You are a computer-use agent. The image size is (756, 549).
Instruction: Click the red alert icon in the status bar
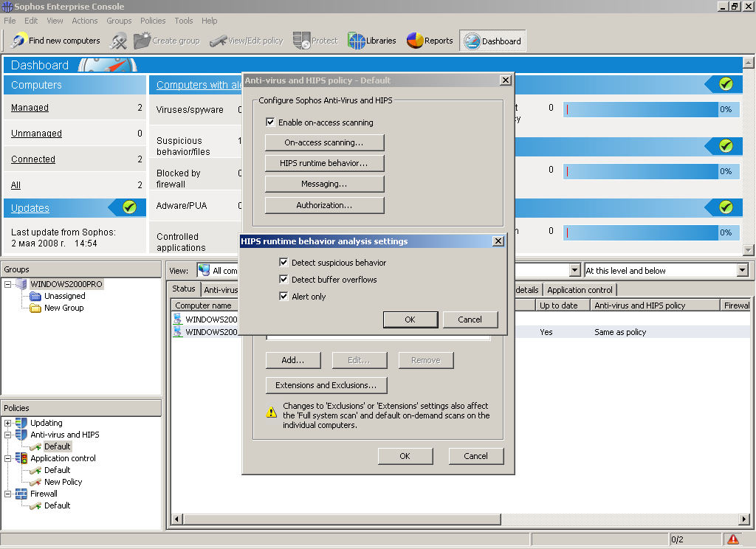[733, 539]
